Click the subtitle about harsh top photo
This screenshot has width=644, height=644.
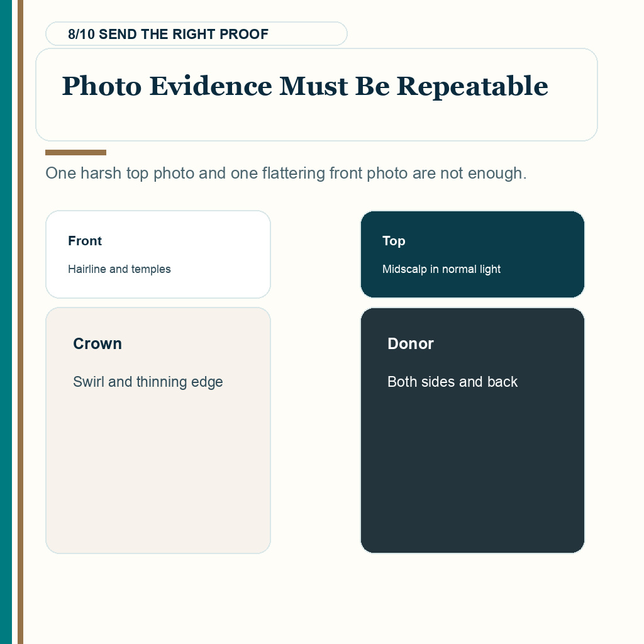[286, 174]
